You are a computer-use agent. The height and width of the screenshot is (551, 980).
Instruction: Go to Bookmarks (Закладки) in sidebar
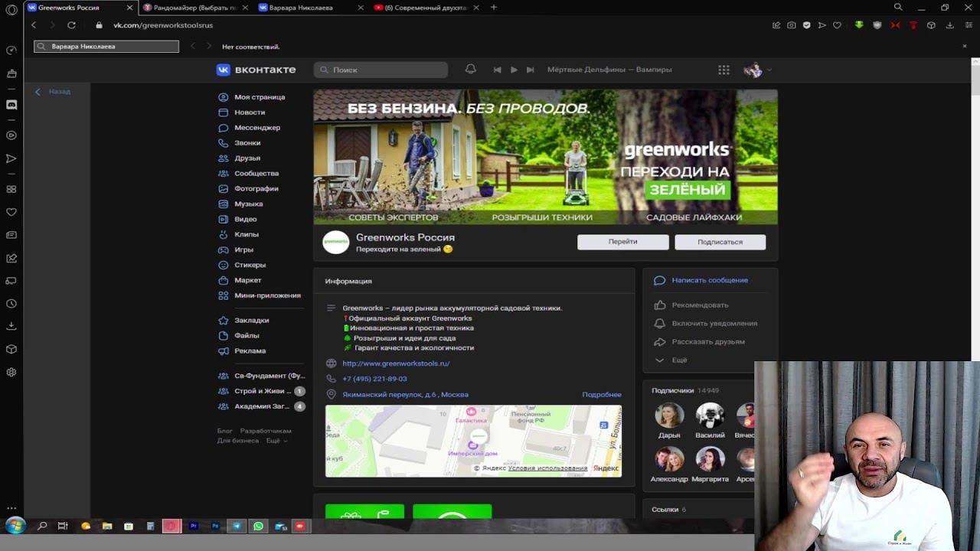[251, 321]
